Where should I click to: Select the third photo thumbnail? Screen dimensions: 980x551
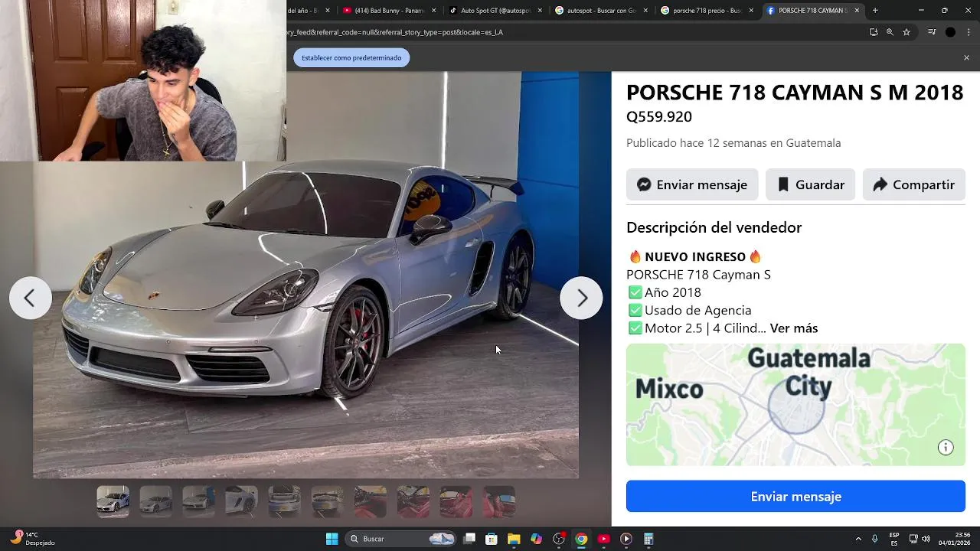coord(199,502)
